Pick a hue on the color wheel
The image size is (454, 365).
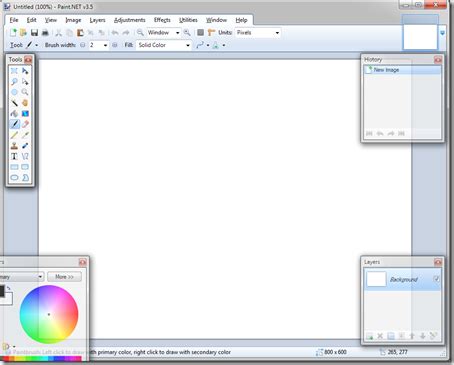coord(49,314)
